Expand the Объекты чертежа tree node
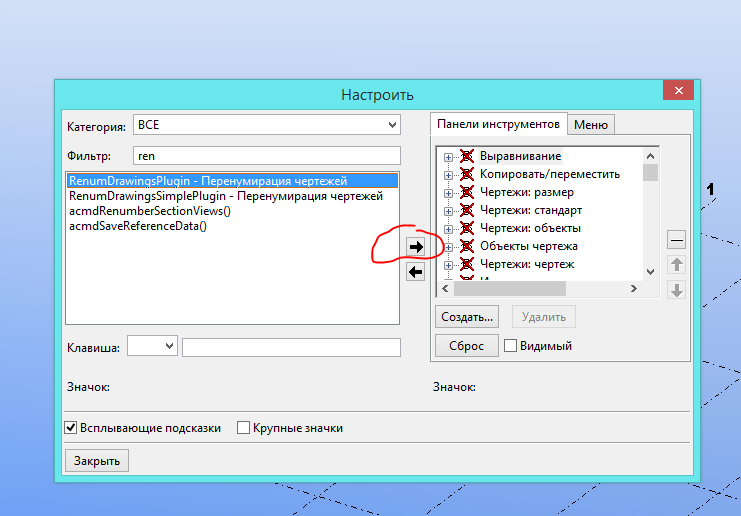 point(448,247)
